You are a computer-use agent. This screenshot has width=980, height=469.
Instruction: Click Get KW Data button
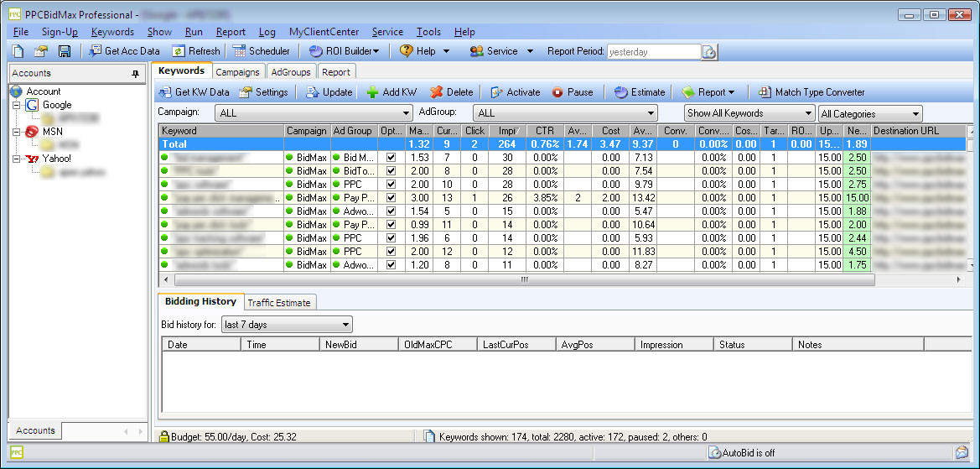[x=194, y=92]
